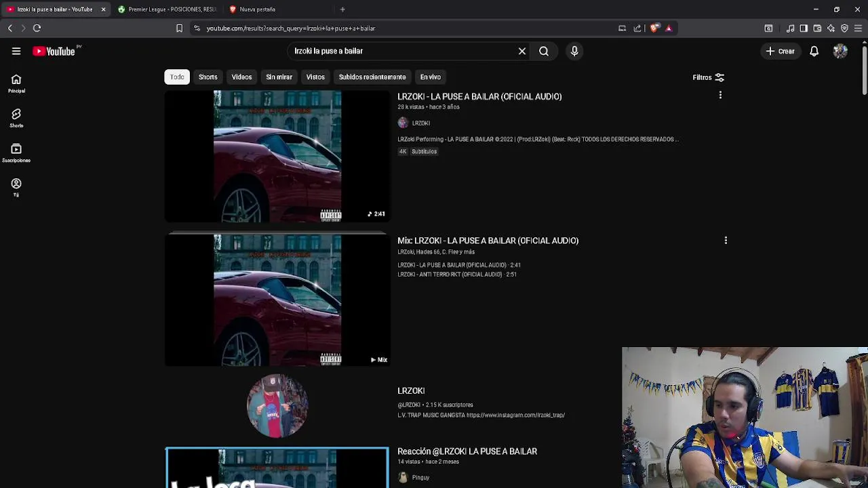Open the tab search icon in toolbar
The width and height of the screenshot is (868, 488).
[768, 28]
